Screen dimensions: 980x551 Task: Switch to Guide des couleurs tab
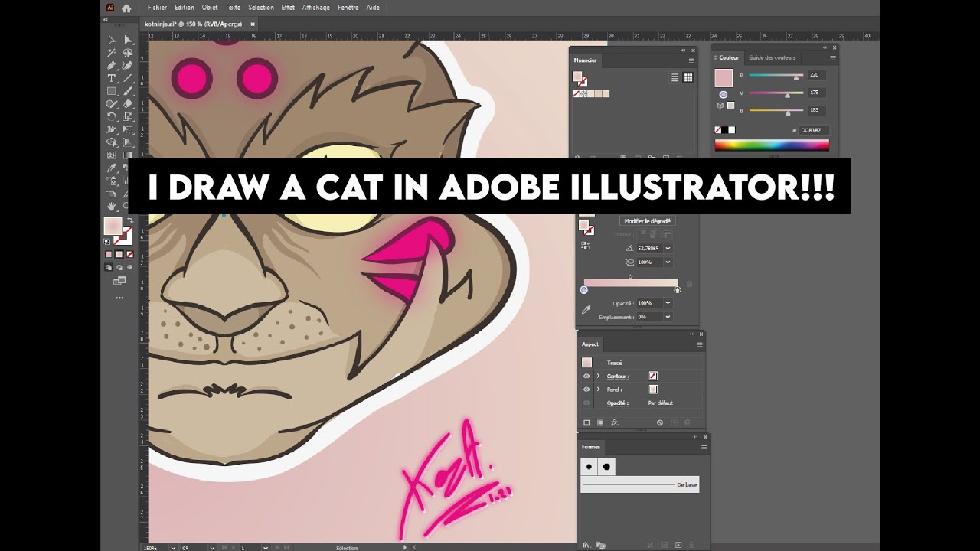772,57
